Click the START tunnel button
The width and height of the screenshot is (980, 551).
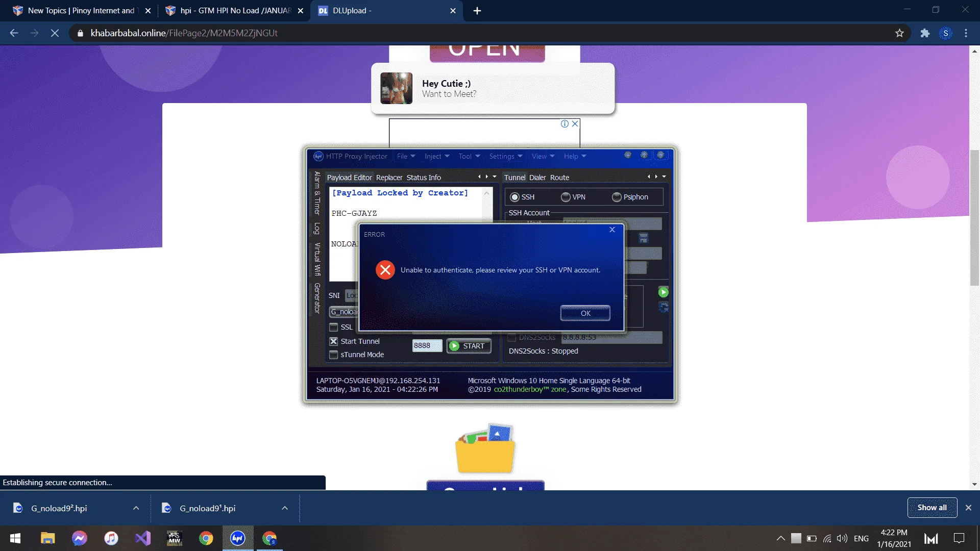pos(469,346)
